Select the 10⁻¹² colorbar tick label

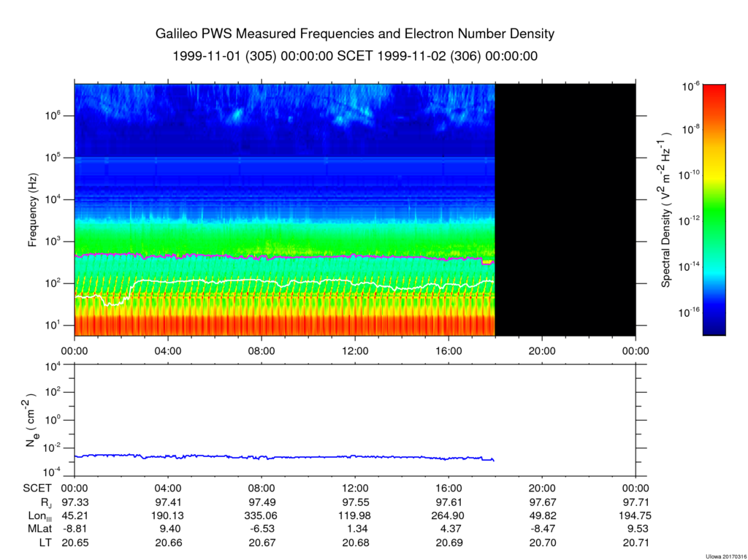689,220
